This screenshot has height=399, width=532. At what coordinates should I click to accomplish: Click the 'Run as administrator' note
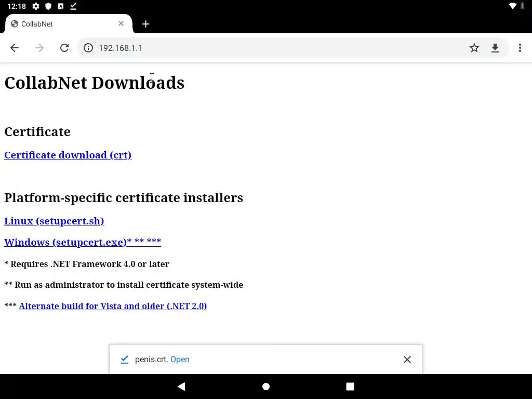124,285
